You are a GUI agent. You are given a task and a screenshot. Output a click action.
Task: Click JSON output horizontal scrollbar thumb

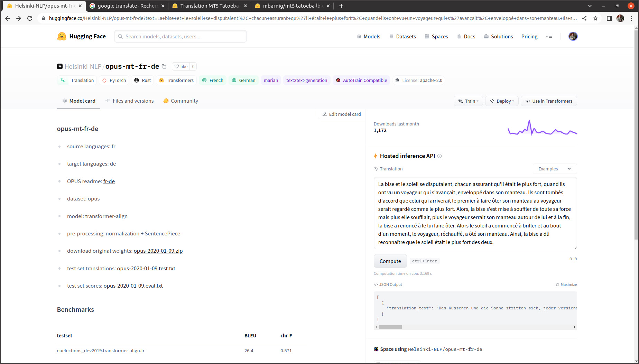click(x=390, y=327)
